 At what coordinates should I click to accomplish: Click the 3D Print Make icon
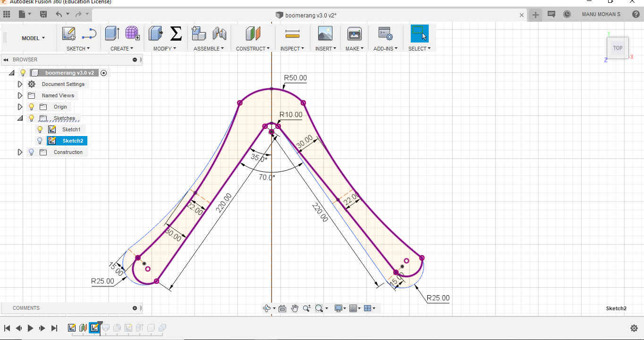354,33
